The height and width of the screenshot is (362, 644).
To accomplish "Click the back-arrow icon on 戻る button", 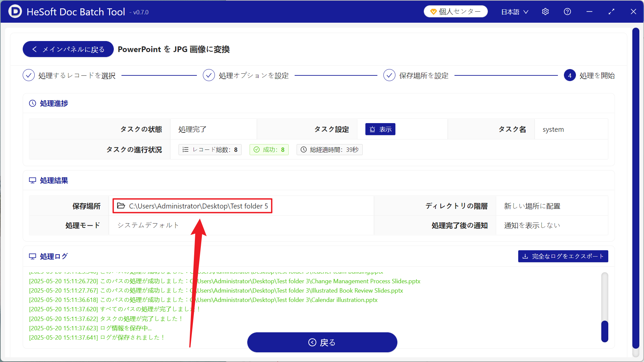I will pyautogui.click(x=312, y=342).
